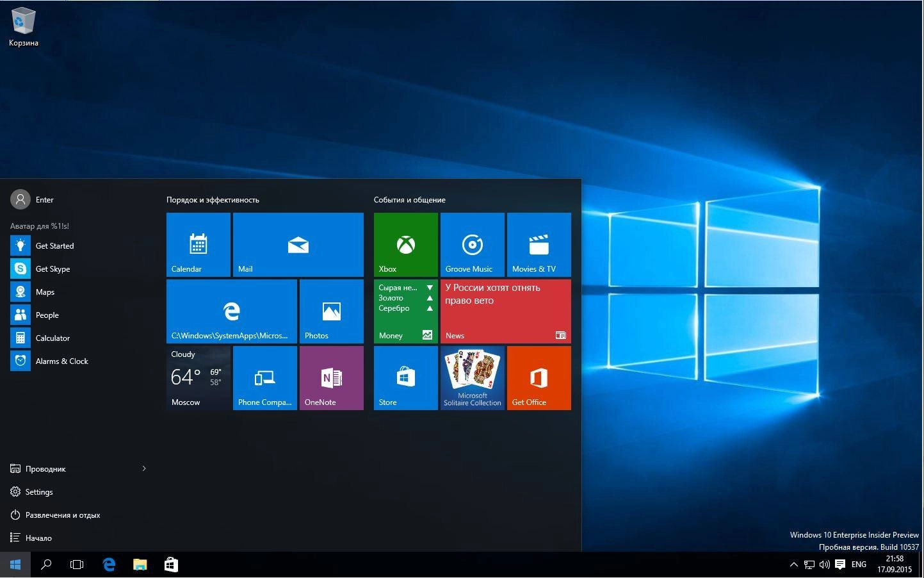Click the ENG language indicator
924x578 pixels.
[859, 565]
